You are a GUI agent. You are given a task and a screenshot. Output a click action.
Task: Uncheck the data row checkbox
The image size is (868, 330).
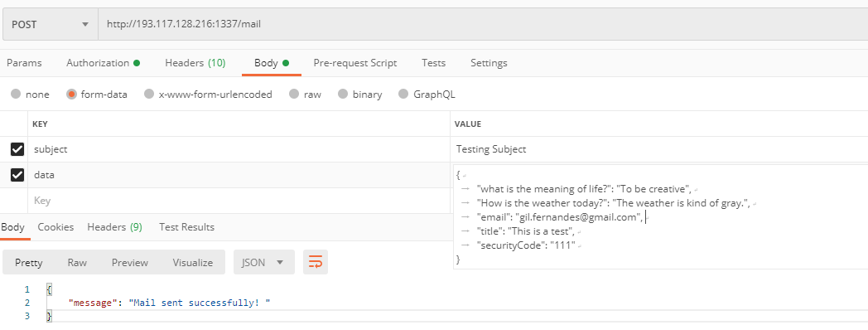17,175
